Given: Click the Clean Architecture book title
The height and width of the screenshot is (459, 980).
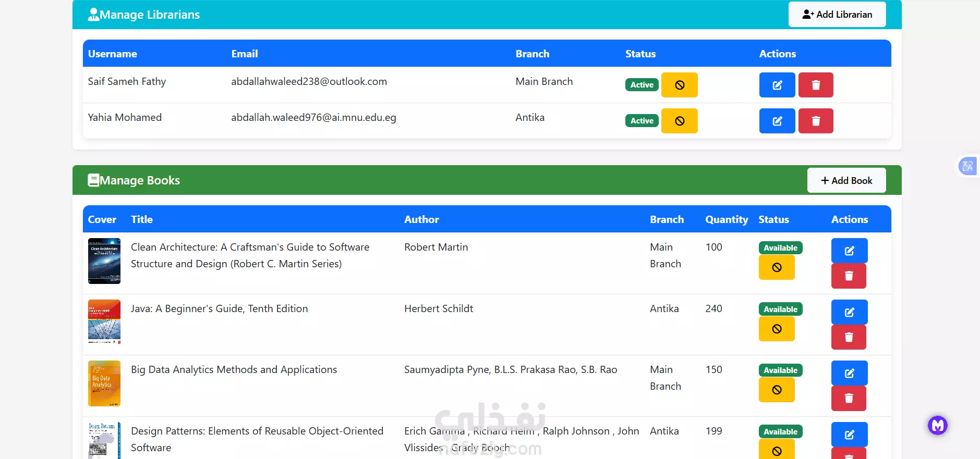Looking at the screenshot, I should point(250,255).
